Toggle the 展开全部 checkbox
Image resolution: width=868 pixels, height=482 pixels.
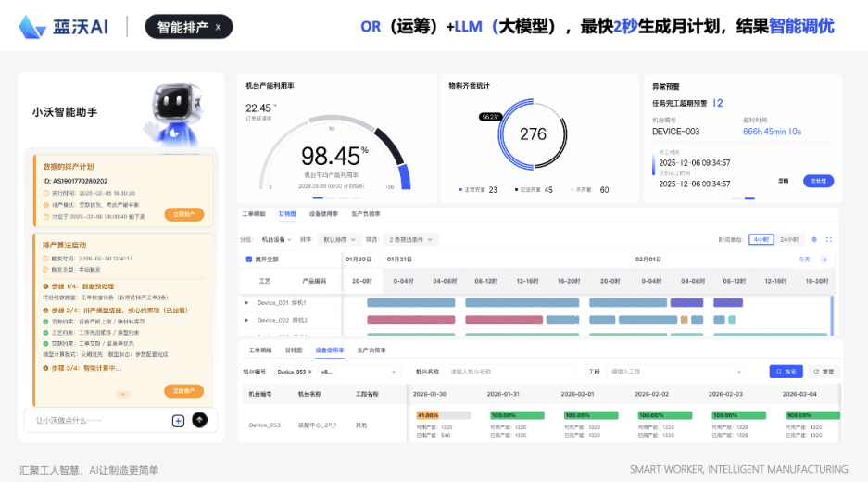click(248, 260)
